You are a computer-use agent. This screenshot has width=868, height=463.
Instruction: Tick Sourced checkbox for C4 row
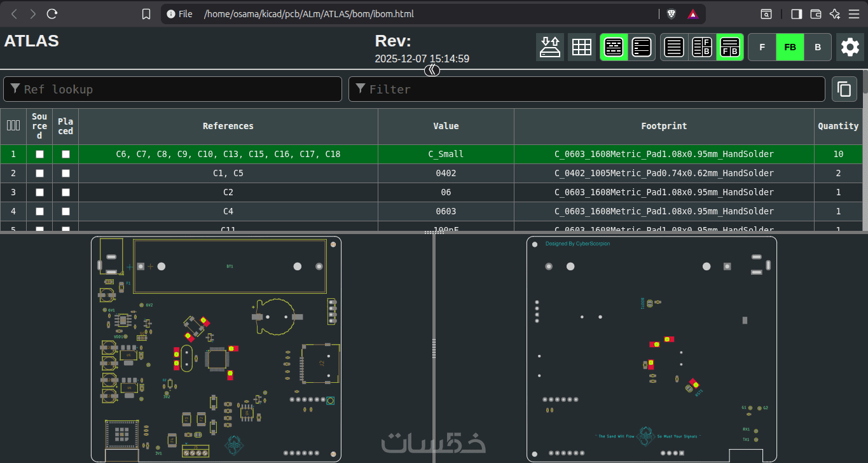(x=39, y=211)
